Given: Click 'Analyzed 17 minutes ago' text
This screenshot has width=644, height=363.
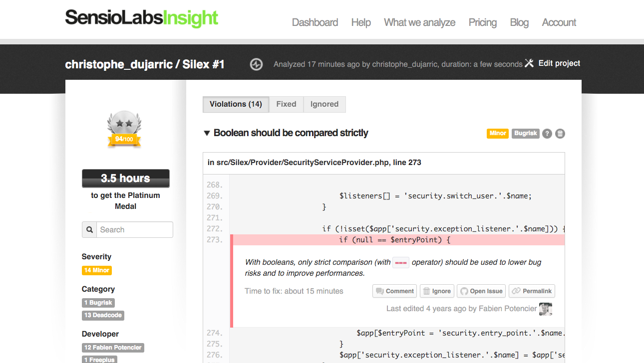Looking at the screenshot, I should (x=398, y=64).
